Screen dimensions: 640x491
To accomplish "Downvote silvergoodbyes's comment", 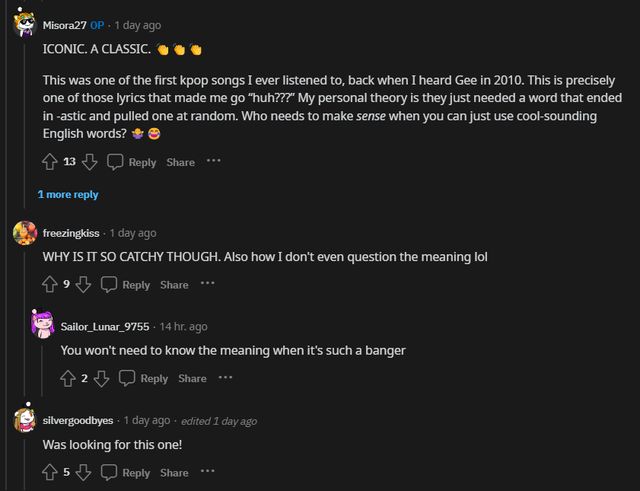I will pyautogui.click(x=84, y=472).
